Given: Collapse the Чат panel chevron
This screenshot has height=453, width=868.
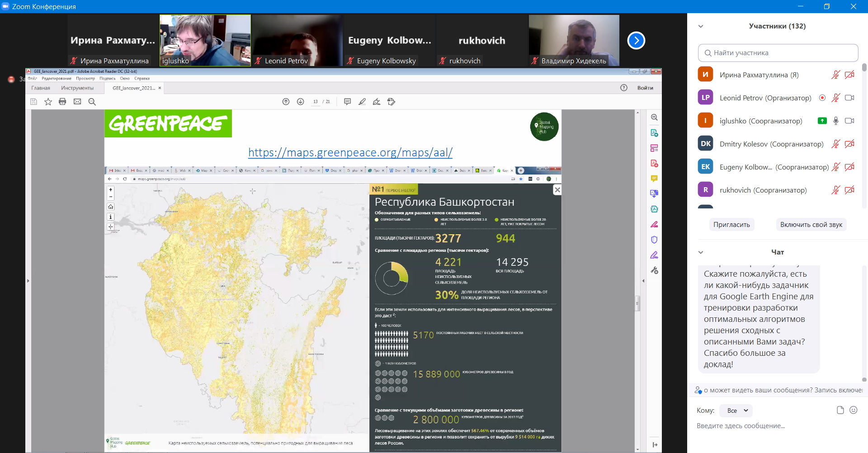Looking at the screenshot, I should click(x=701, y=252).
